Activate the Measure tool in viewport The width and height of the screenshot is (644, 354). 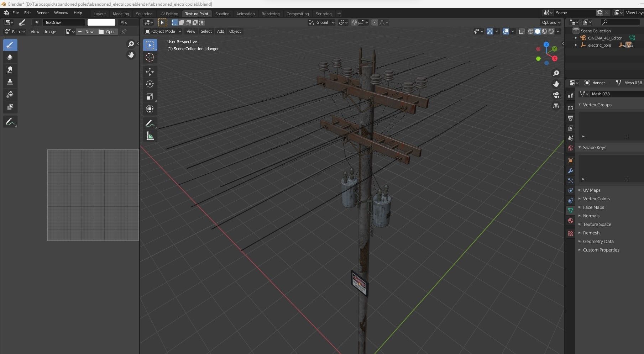(x=150, y=136)
